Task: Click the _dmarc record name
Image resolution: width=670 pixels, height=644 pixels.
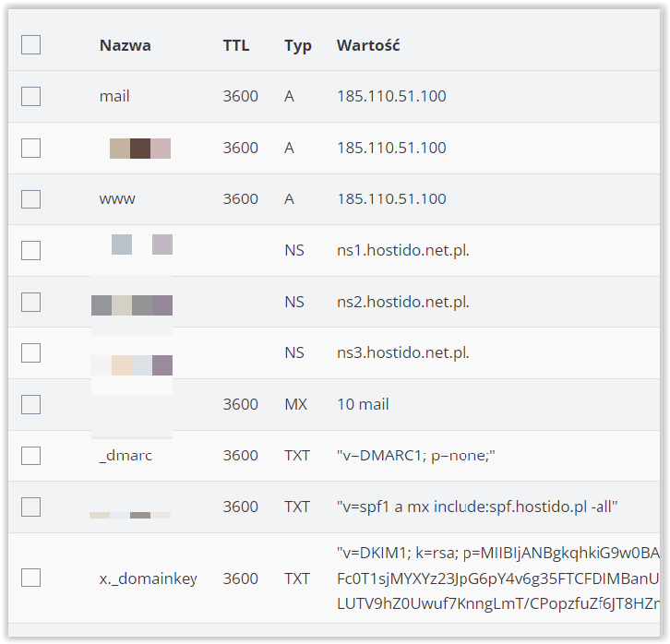Action: pyautogui.click(x=126, y=456)
